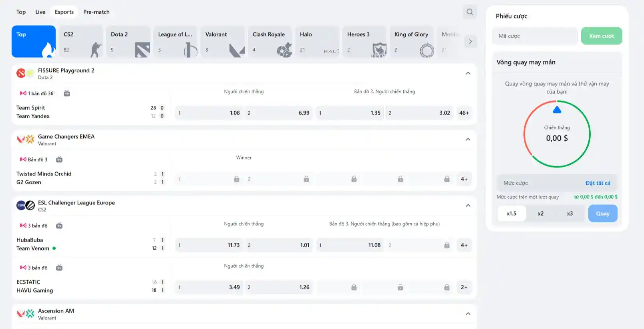Open live stream icon for Team Spirit match
The width and height of the screenshot is (644, 329).
pos(67,93)
